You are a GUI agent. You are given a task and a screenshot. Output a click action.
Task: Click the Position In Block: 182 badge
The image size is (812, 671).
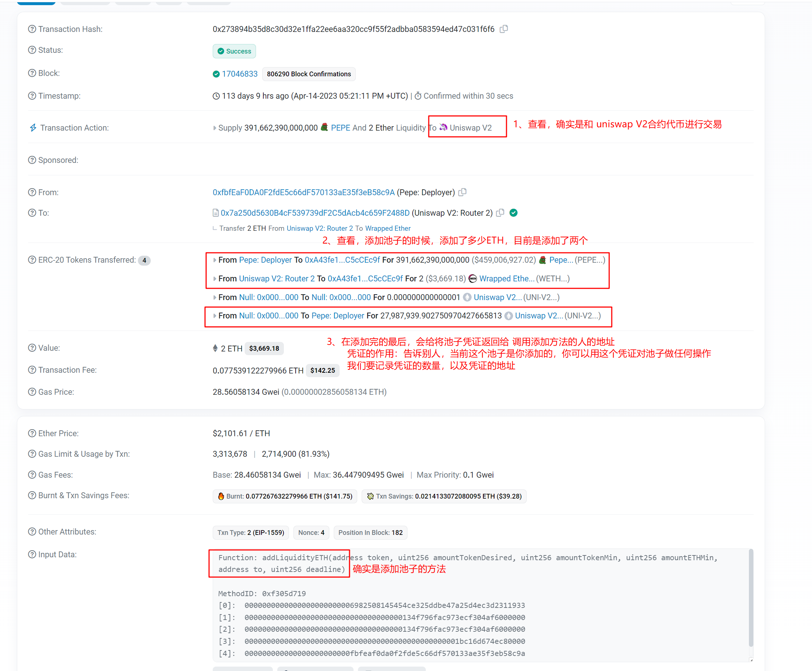click(370, 532)
